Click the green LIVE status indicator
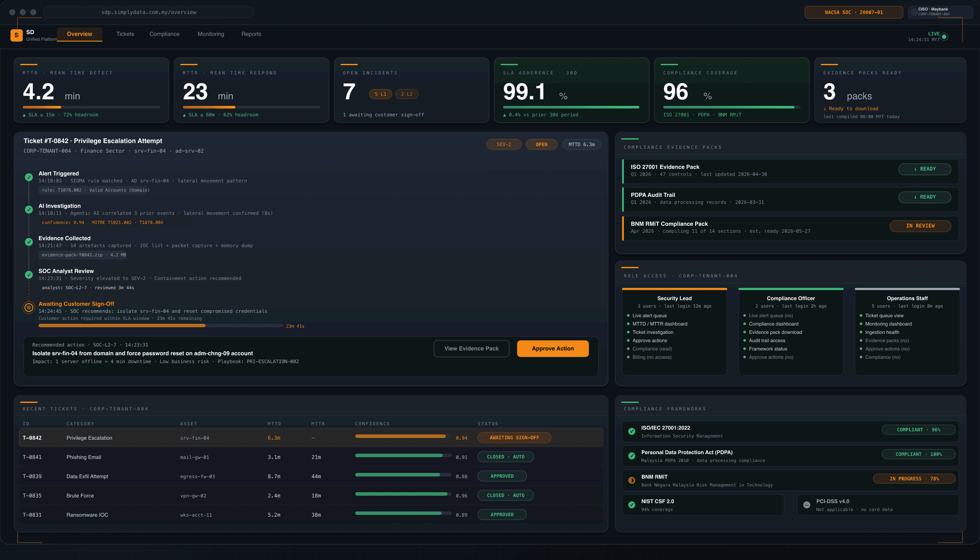The image size is (980, 560). coord(944,37)
